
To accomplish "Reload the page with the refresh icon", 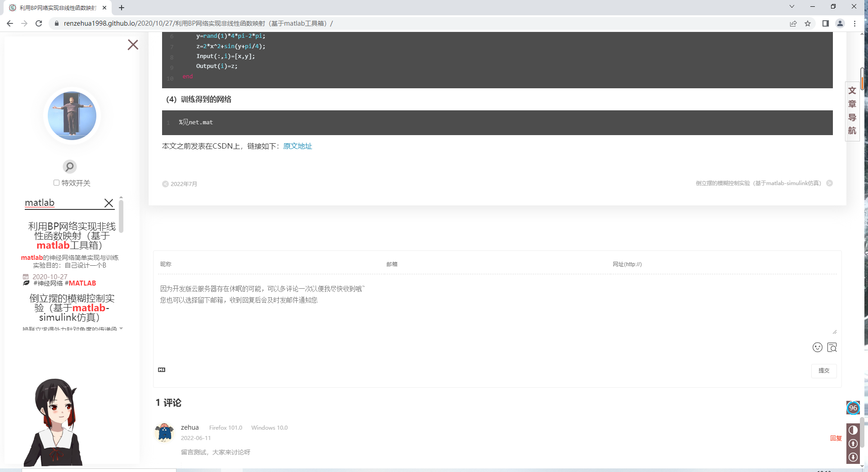I will pyautogui.click(x=39, y=23).
